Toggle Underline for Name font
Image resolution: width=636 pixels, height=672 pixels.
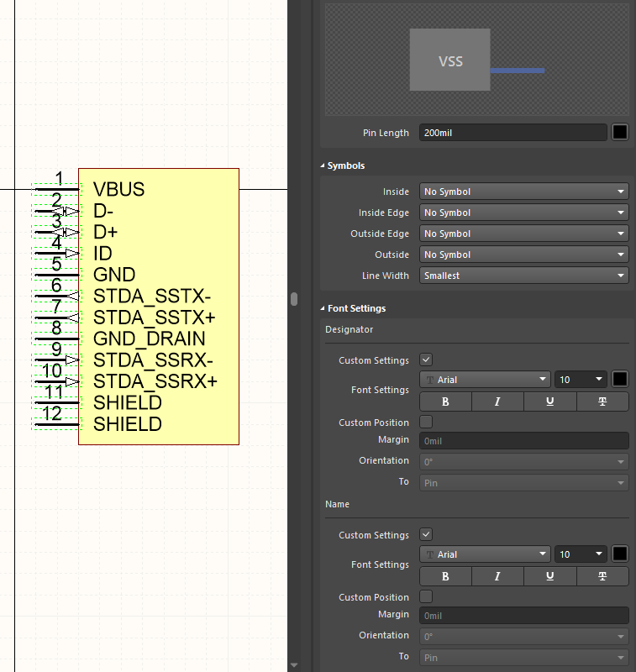tap(549, 576)
